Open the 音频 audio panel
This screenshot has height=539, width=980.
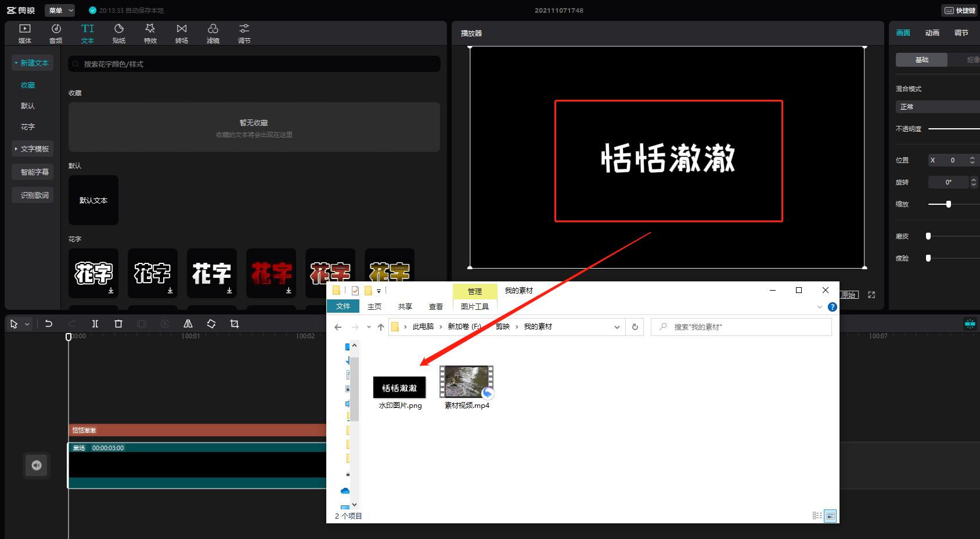(x=56, y=32)
